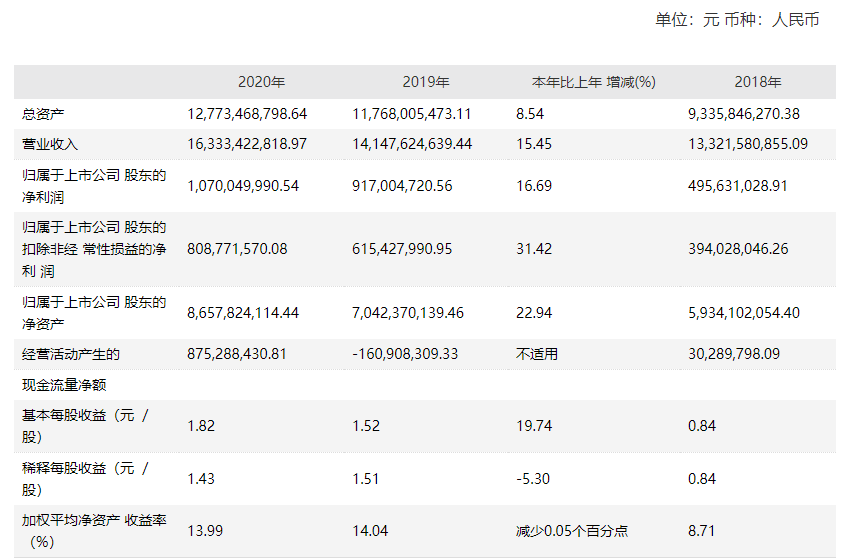Select the 单位：元 币种：人民币 caption
The image size is (843, 558).
click(737, 20)
